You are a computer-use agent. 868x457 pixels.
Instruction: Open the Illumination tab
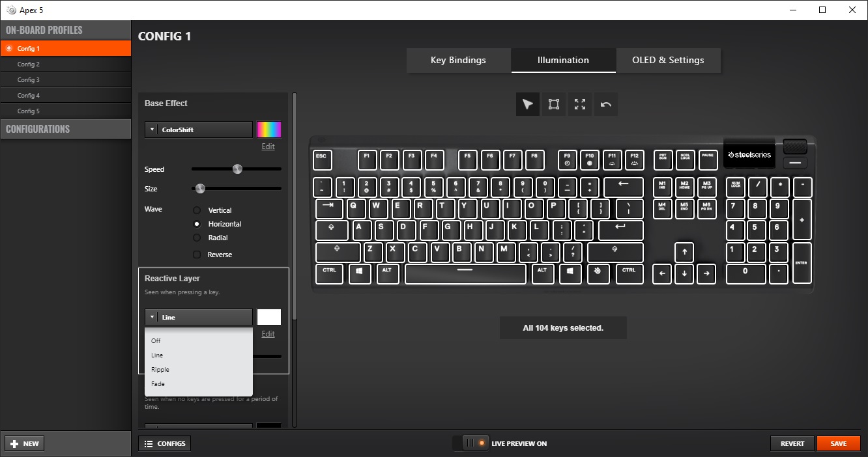point(563,60)
